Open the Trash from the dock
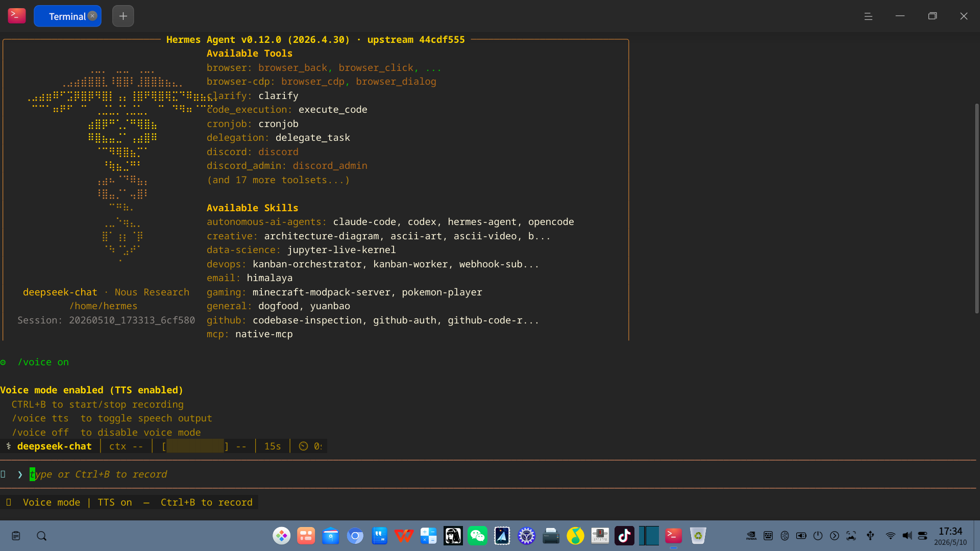 [698, 536]
